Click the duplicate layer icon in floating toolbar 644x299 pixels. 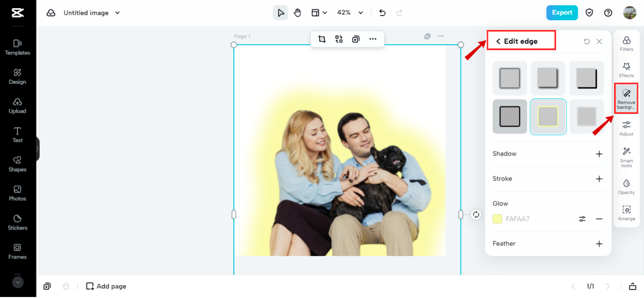pyautogui.click(x=356, y=39)
